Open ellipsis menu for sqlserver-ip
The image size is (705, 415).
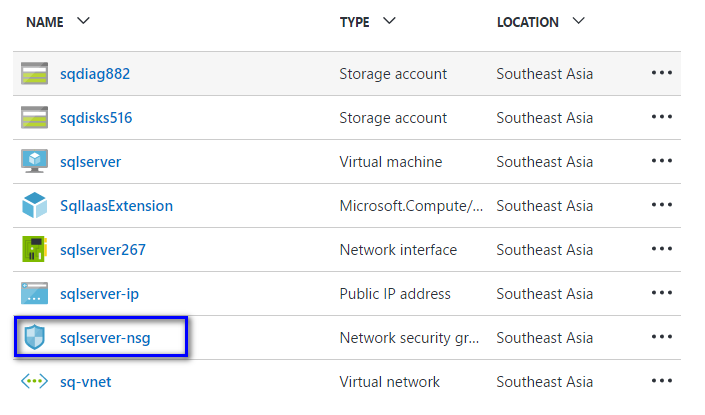(662, 293)
